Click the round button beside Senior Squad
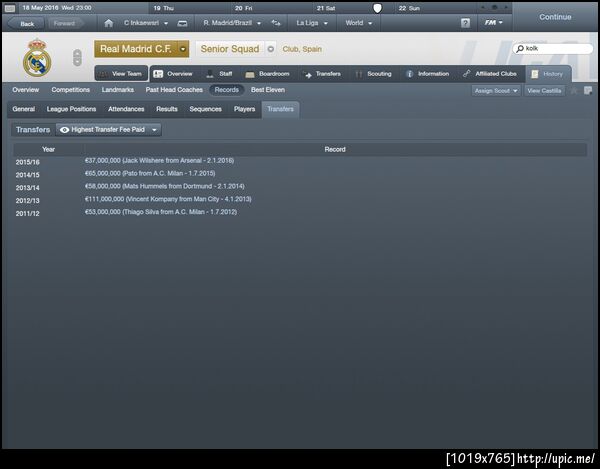The image size is (600, 469). (271, 49)
